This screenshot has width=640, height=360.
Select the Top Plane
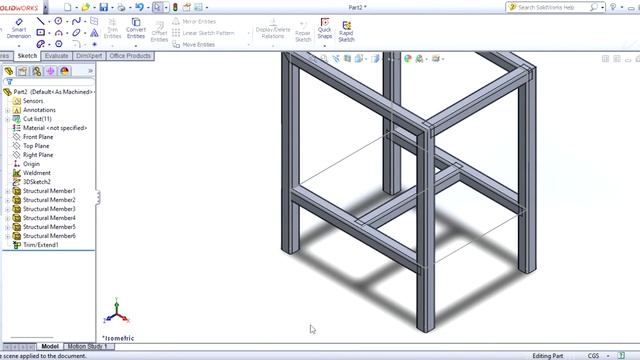(x=36, y=146)
